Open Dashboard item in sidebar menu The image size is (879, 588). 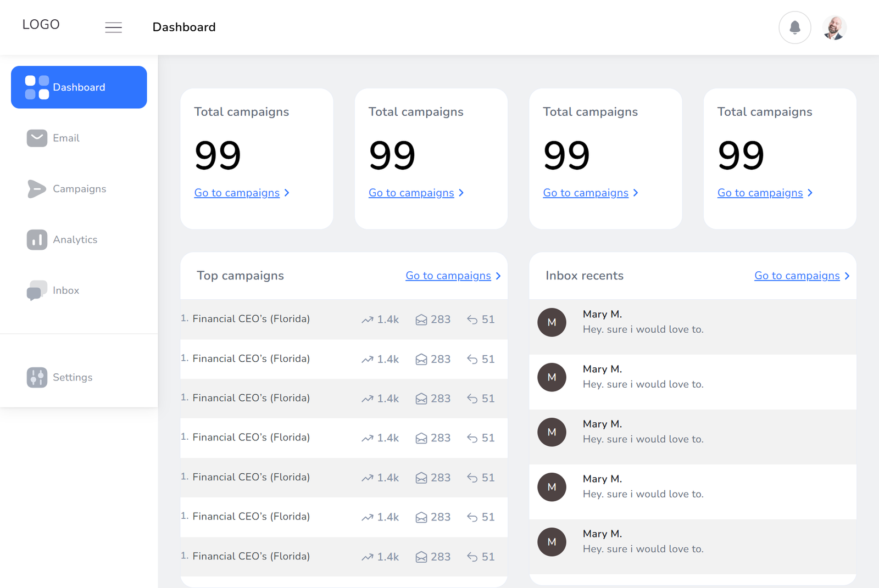(79, 88)
